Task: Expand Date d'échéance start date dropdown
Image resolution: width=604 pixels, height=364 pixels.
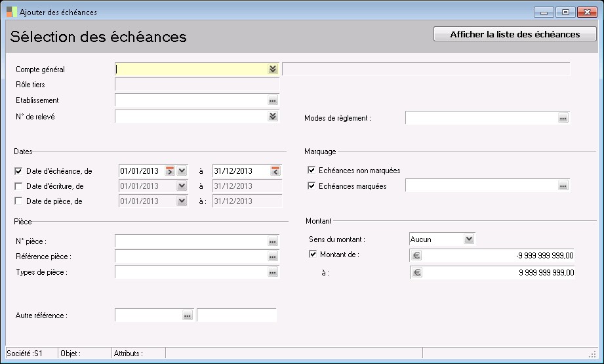Action: tap(182, 171)
